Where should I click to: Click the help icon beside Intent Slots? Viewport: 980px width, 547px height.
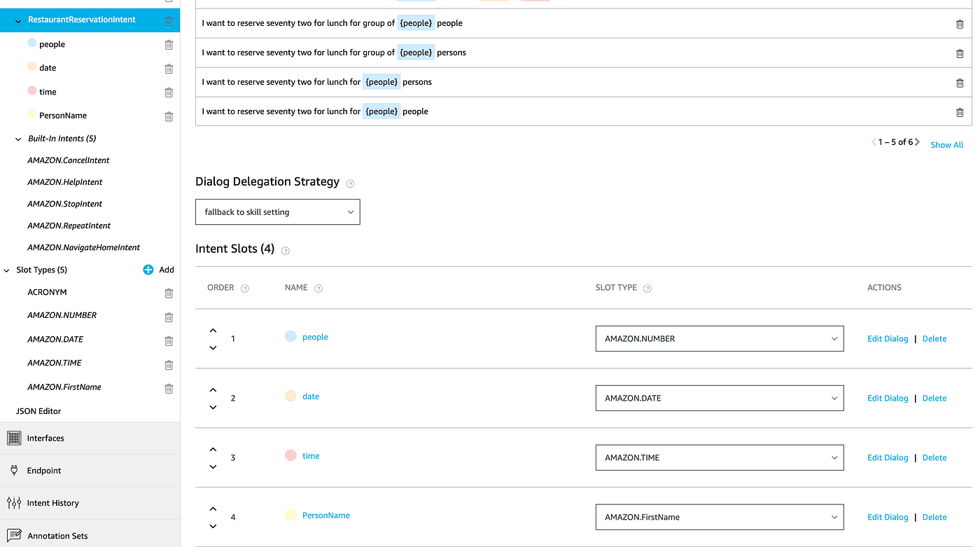[285, 250]
